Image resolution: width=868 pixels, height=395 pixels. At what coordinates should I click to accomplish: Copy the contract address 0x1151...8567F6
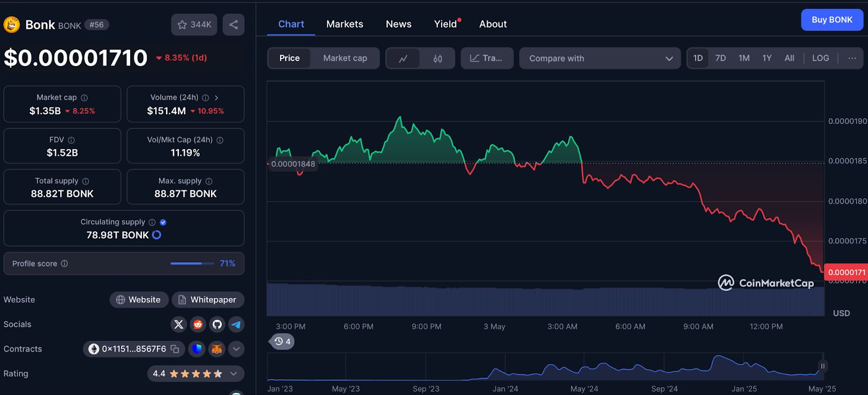[175, 349]
